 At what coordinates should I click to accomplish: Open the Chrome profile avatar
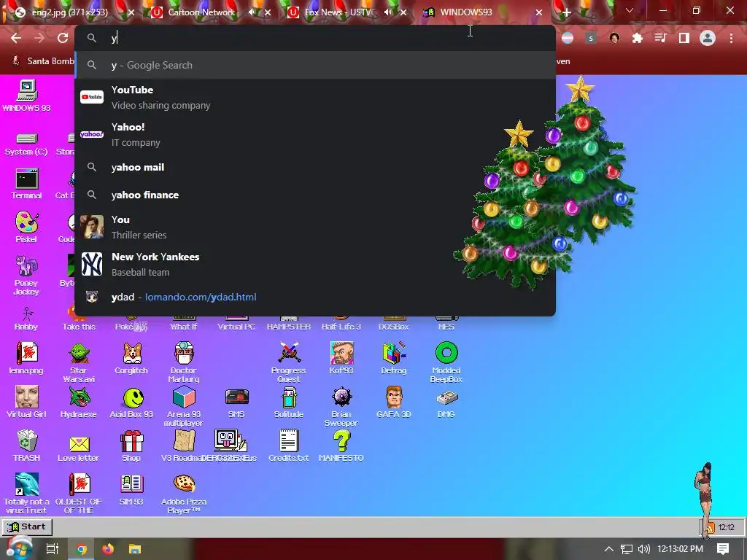tap(708, 38)
